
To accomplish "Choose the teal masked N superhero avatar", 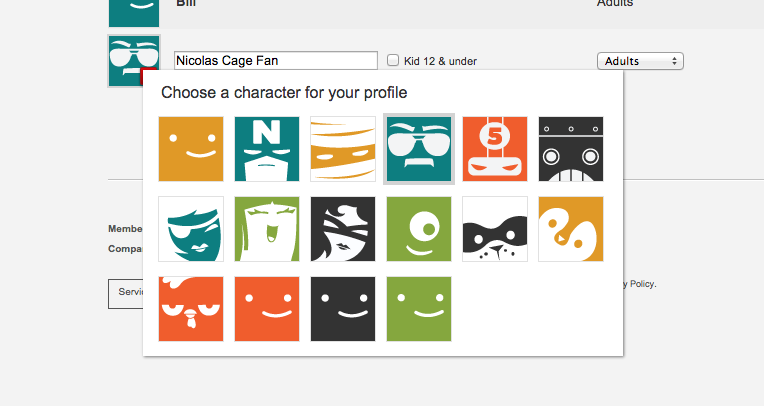I will 267,149.
